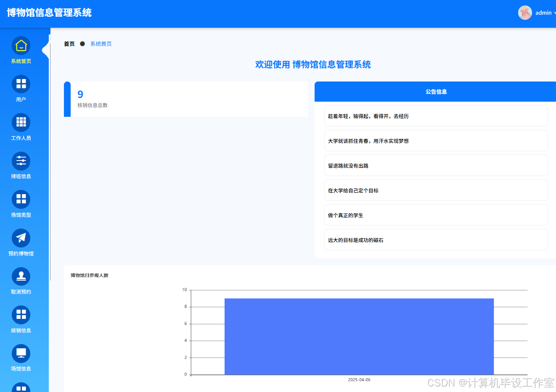Click the 博物馆信息管理系统 header title
The height and width of the screenshot is (392, 556).
point(49,13)
